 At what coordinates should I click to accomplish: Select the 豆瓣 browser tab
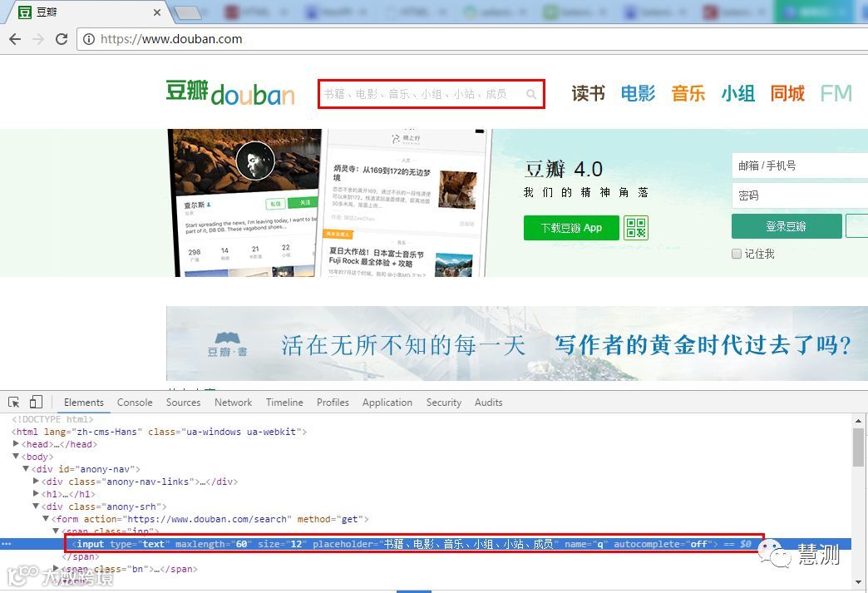coord(89,12)
